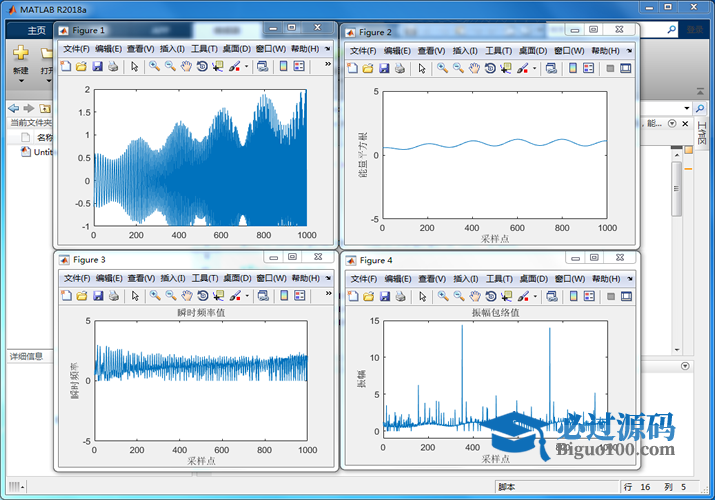
Task: Open 桌面(D) menu in Figure 3
Action: click(x=237, y=278)
